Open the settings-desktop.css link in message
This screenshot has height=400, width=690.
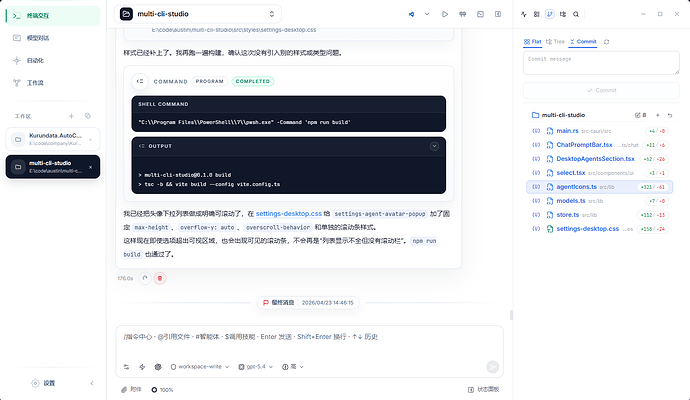click(x=289, y=213)
